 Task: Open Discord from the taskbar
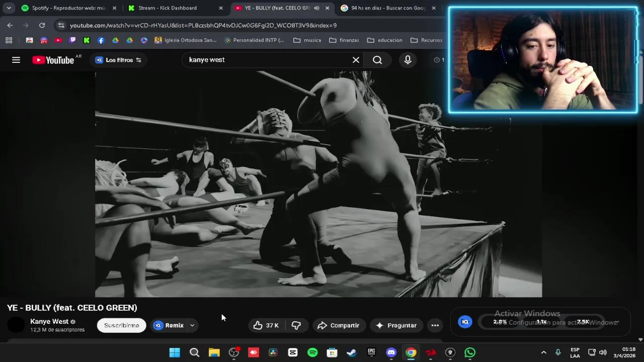click(391, 352)
